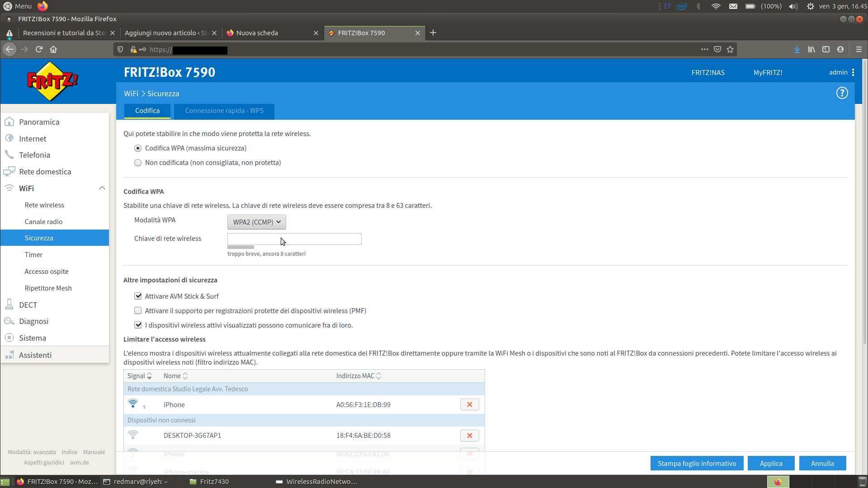868x488 pixels.
Task: Click Stampa foglio informativo button
Action: pyautogui.click(x=697, y=463)
